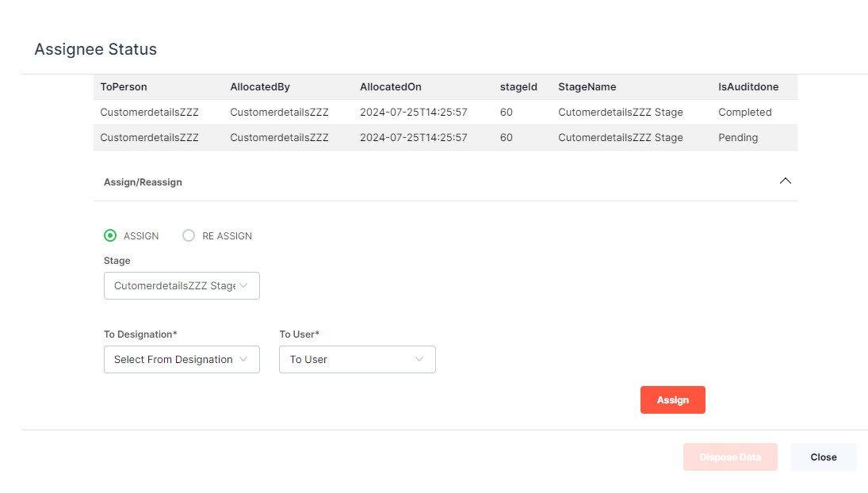Screen dimensions: 868x493
Task: Choose the RE ASSIGN radio option
Action: point(189,235)
